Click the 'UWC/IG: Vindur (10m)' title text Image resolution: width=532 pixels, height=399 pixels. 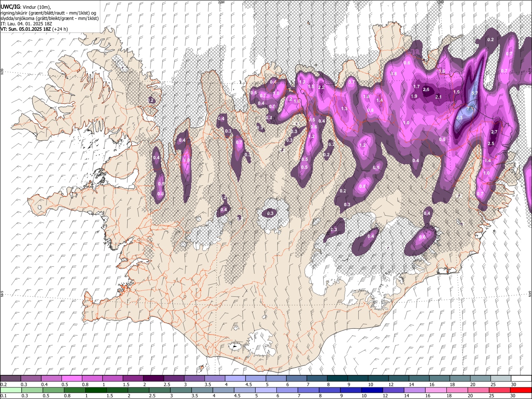pyautogui.click(x=26, y=7)
